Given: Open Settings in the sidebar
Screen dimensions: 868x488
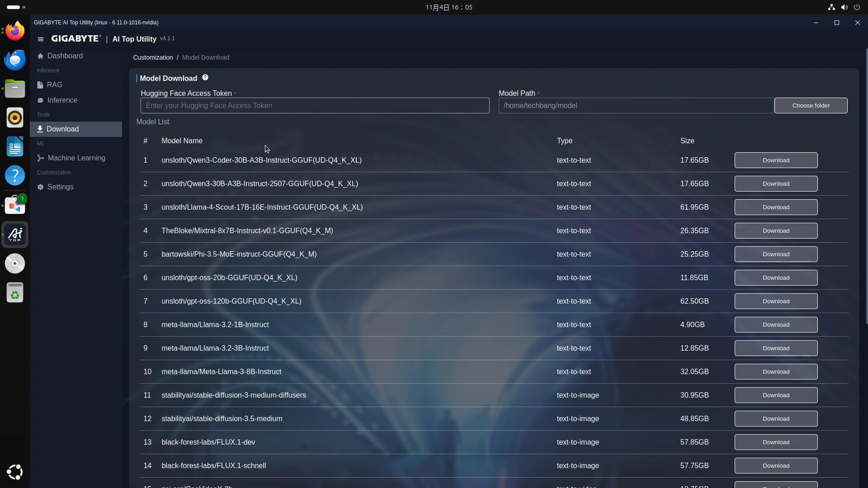Looking at the screenshot, I should (x=60, y=187).
